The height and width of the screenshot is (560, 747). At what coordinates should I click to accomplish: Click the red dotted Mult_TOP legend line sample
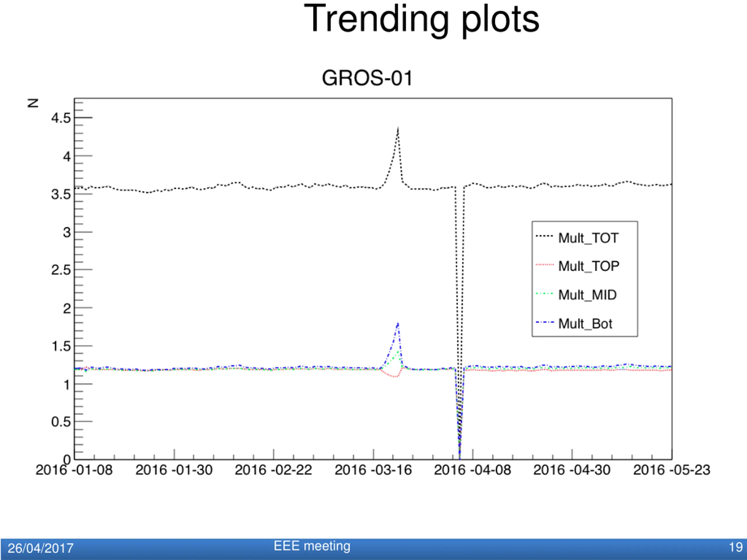[x=544, y=264]
